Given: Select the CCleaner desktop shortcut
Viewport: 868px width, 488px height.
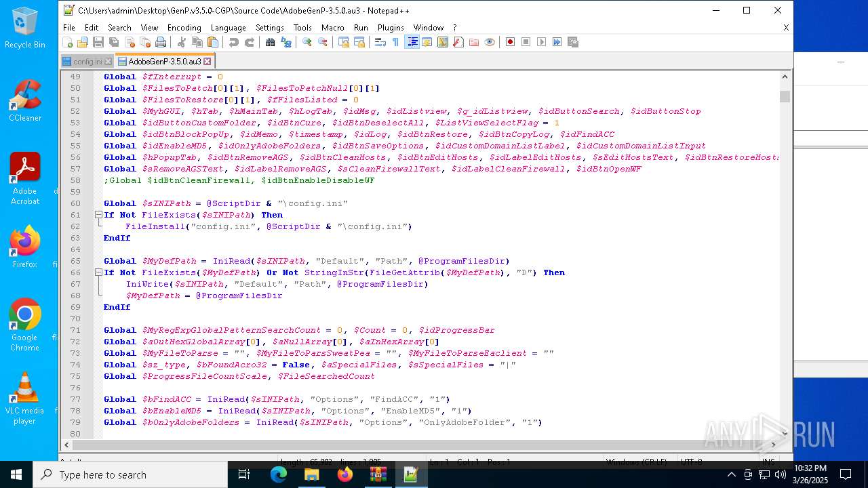Looking at the screenshot, I should [x=24, y=100].
